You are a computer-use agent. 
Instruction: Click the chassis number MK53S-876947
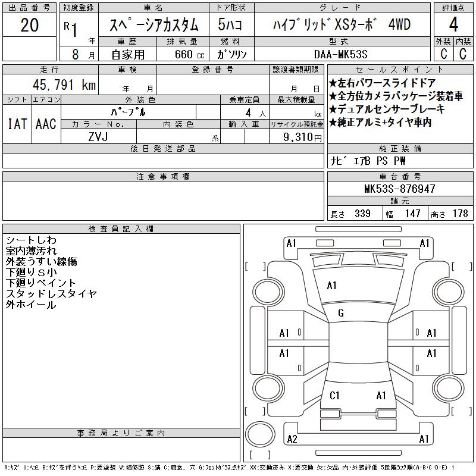(x=399, y=189)
